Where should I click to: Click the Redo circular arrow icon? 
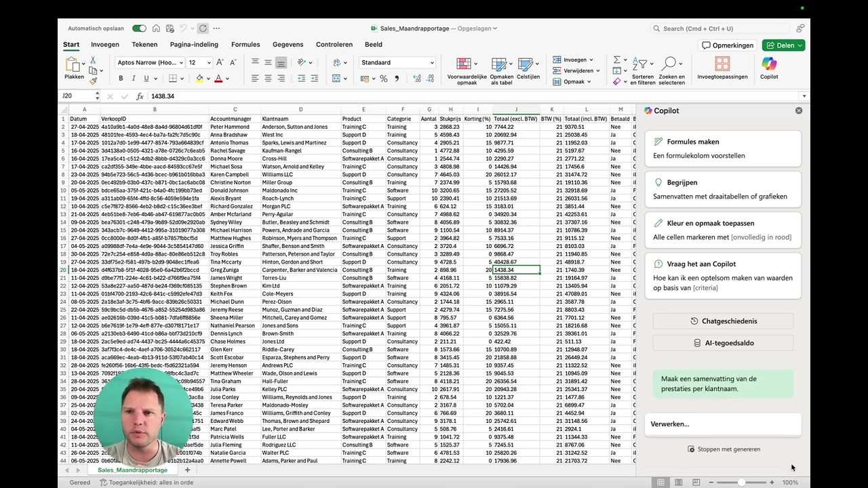[203, 28]
